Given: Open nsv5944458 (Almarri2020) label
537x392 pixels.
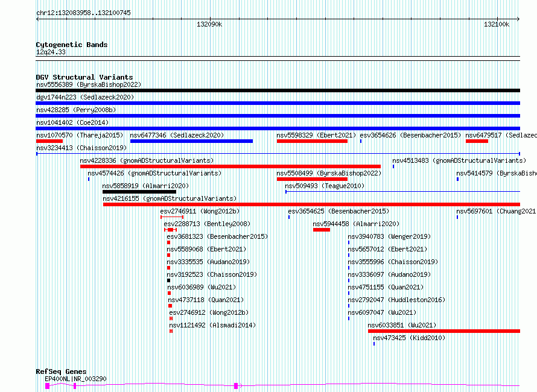Looking at the screenshot, I should (x=356, y=224).
